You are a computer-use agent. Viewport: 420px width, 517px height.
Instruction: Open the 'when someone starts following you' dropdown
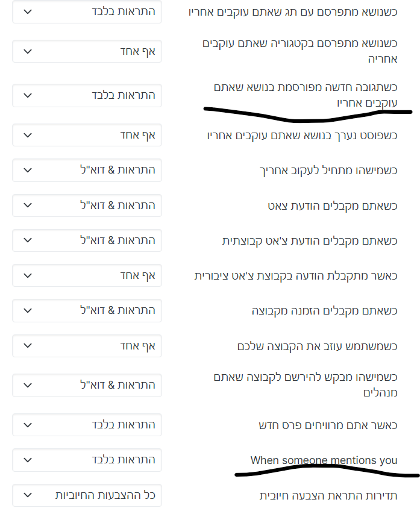coord(87,170)
